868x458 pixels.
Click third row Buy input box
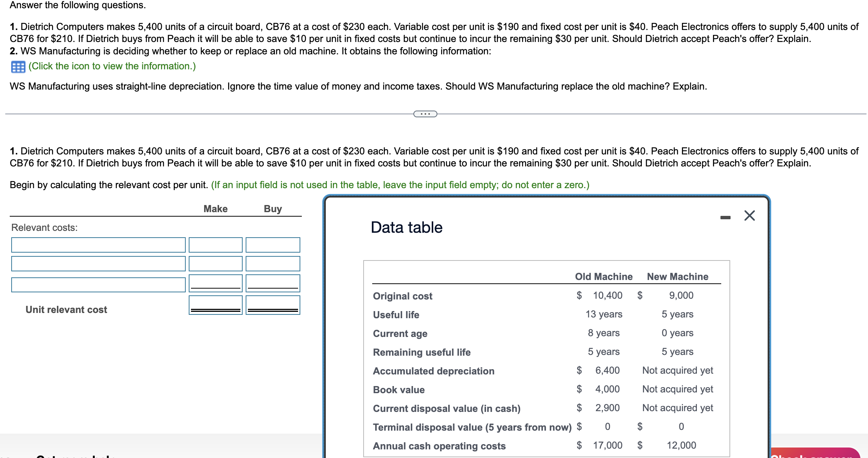(x=273, y=283)
